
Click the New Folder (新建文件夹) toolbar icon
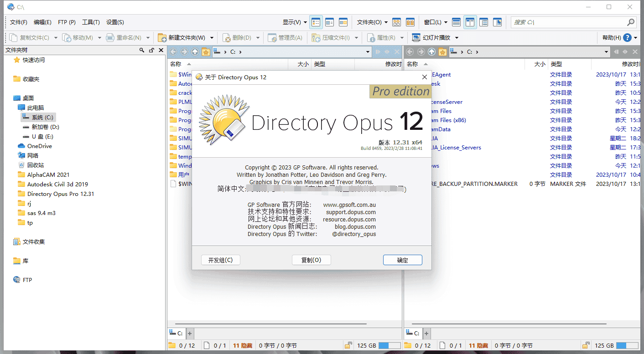162,38
